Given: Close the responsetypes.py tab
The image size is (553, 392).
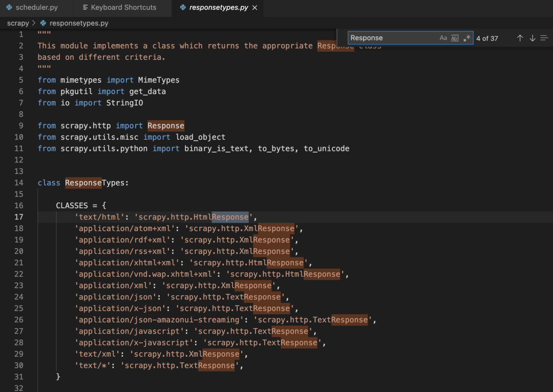Looking at the screenshot, I should point(254,7).
